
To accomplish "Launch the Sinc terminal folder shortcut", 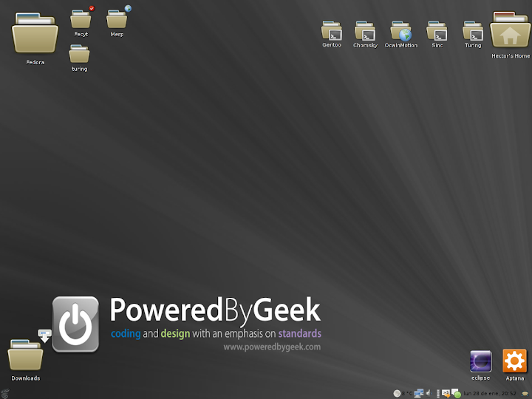I will (x=437, y=31).
